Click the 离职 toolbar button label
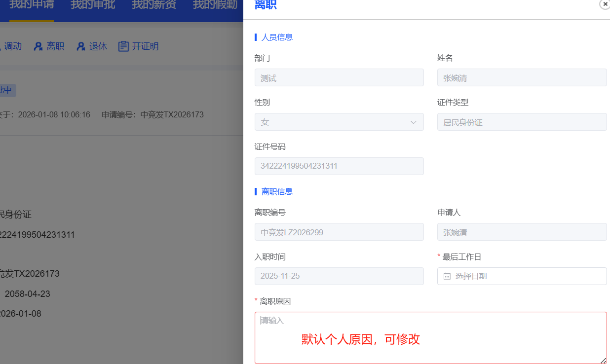The height and width of the screenshot is (364, 610). [56, 46]
